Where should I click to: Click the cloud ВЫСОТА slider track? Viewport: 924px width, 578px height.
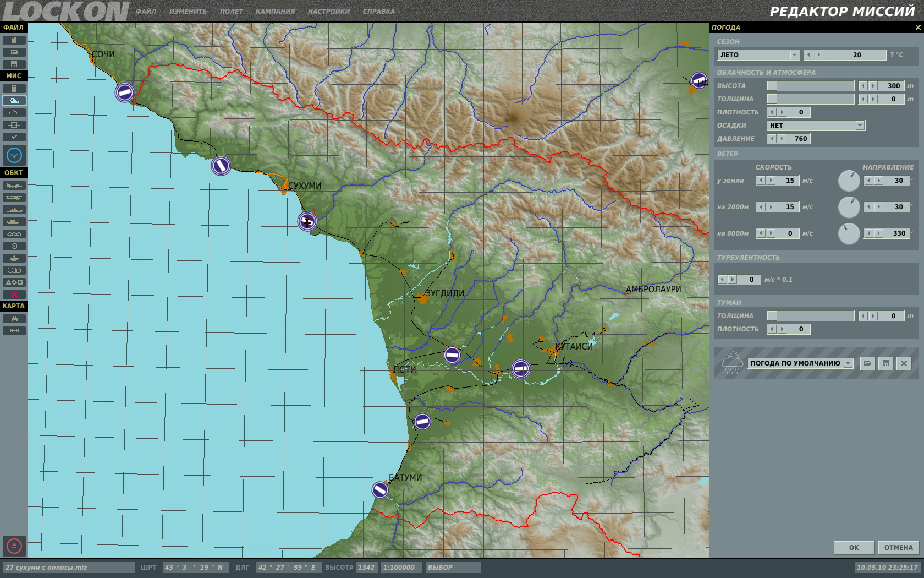coord(811,86)
